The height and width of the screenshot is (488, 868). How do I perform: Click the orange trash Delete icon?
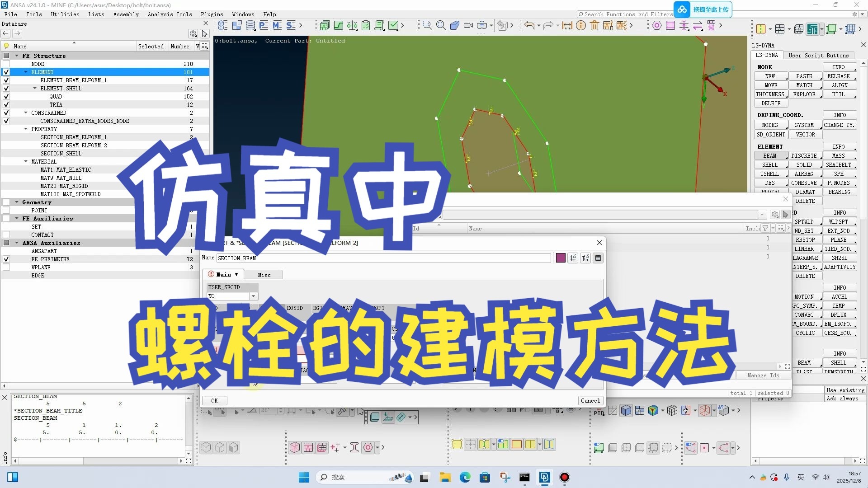[594, 26]
